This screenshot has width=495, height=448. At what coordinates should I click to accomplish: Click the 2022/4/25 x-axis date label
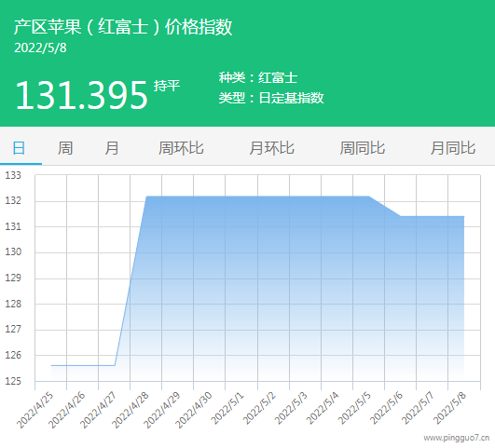[x=34, y=410]
